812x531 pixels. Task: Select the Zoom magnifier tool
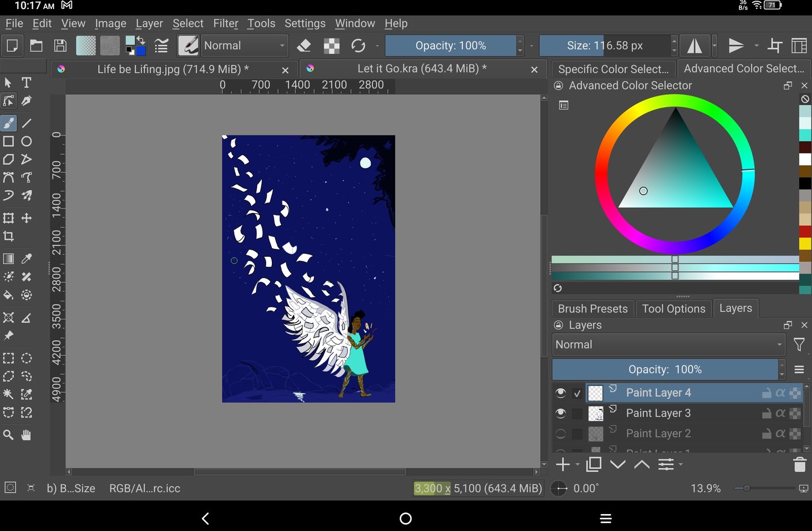[x=8, y=435]
